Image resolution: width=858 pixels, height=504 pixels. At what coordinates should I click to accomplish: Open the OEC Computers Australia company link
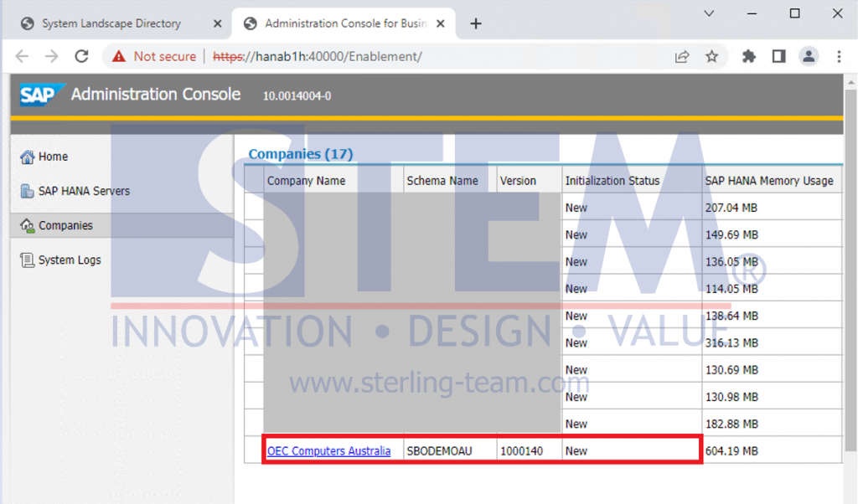[x=328, y=450]
